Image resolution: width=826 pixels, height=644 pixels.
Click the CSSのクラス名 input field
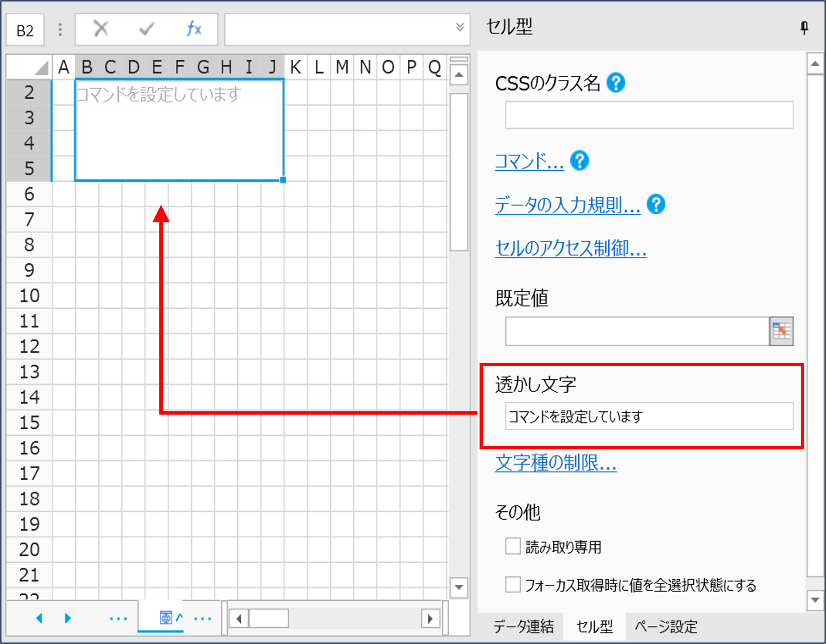pyautogui.click(x=649, y=115)
